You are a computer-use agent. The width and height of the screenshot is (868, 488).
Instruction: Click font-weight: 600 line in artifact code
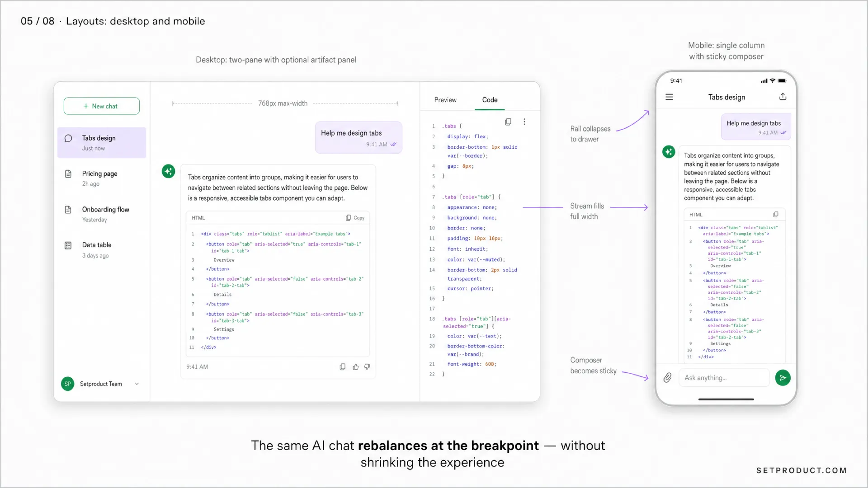coord(472,364)
